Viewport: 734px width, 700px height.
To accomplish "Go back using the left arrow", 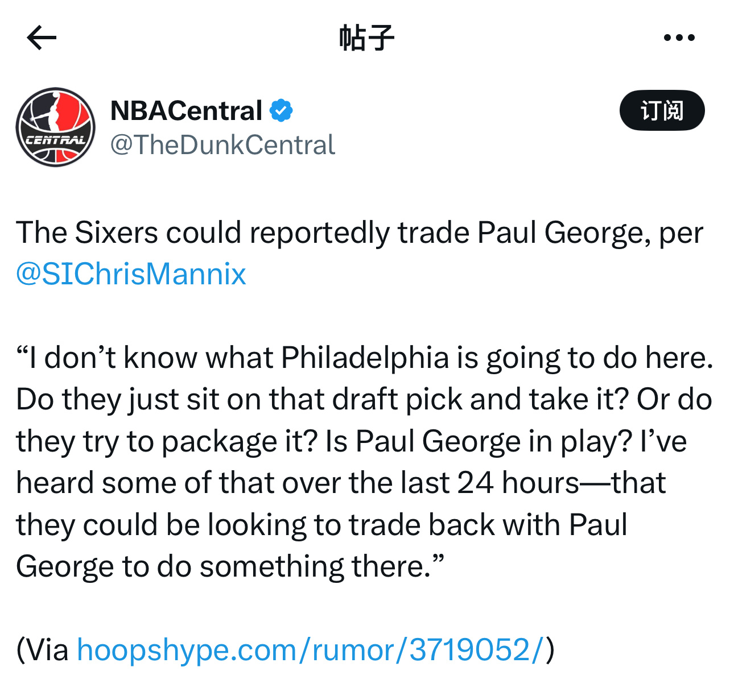I will coord(42,38).
